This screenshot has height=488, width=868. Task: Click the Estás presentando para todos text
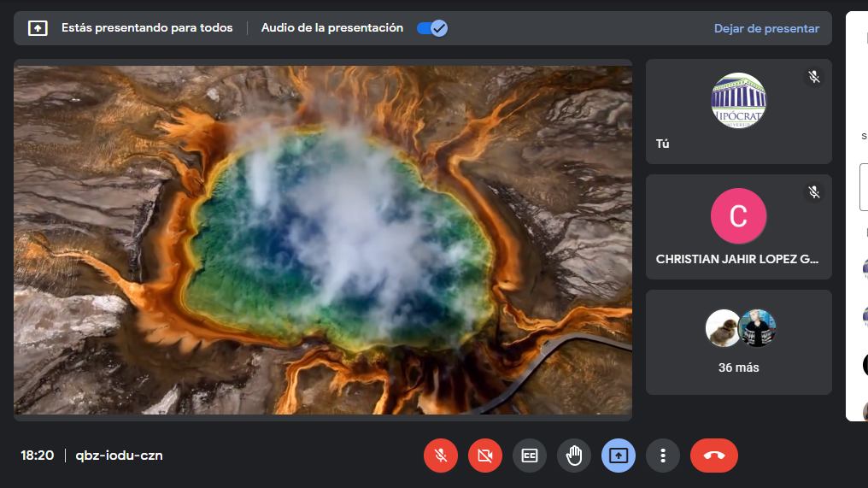147,28
